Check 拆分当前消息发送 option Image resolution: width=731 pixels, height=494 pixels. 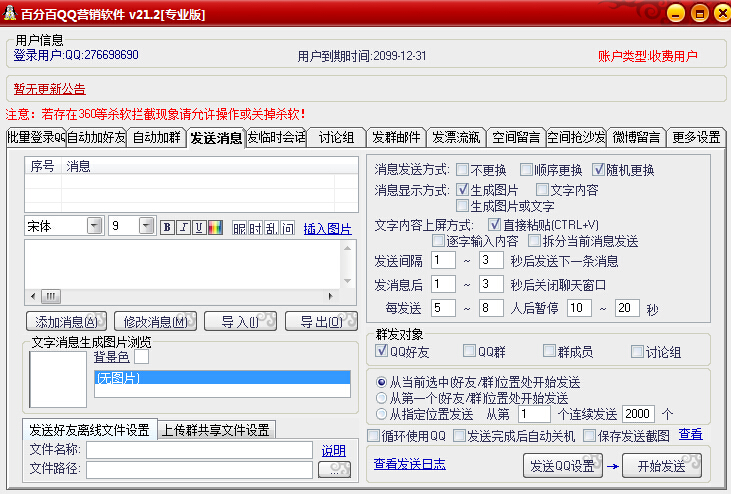534,240
